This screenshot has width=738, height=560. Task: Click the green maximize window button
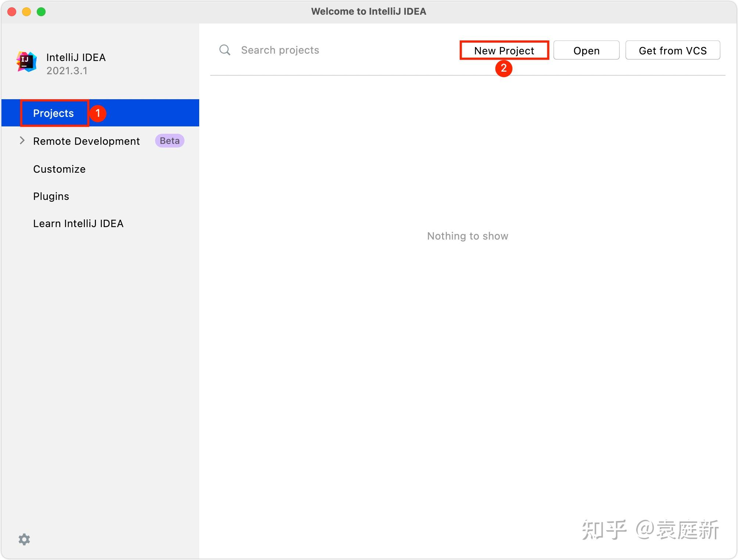(41, 12)
